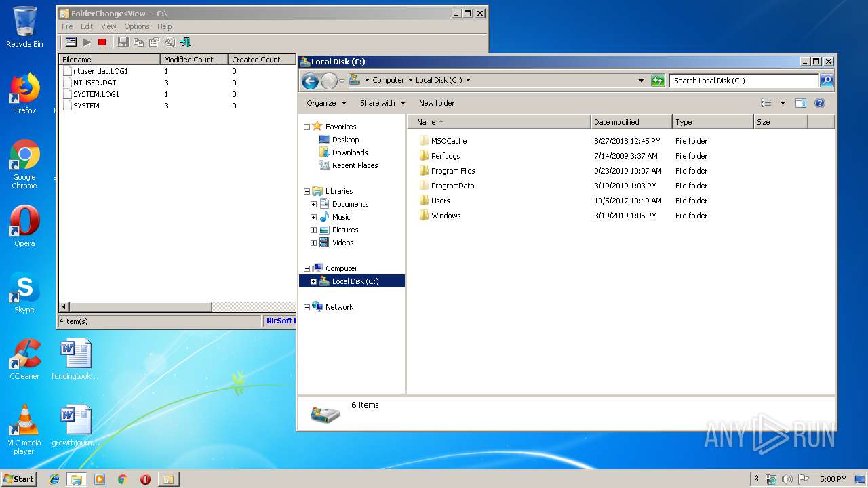Sort by the Name column header
This screenshot has height=488, width=868.
point(499,122)
